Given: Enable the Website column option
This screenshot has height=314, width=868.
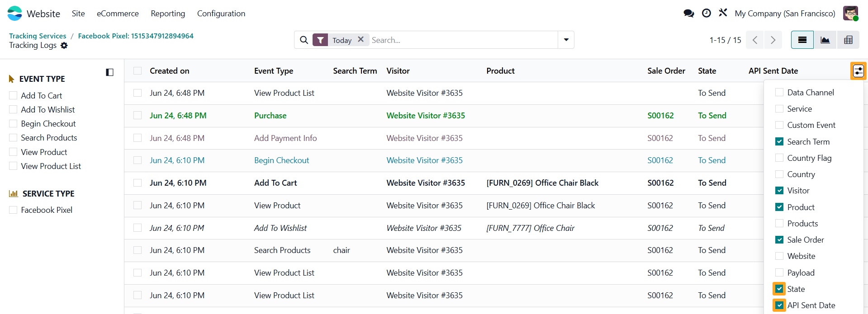Looking at the screenshot, I should [779, 256].
